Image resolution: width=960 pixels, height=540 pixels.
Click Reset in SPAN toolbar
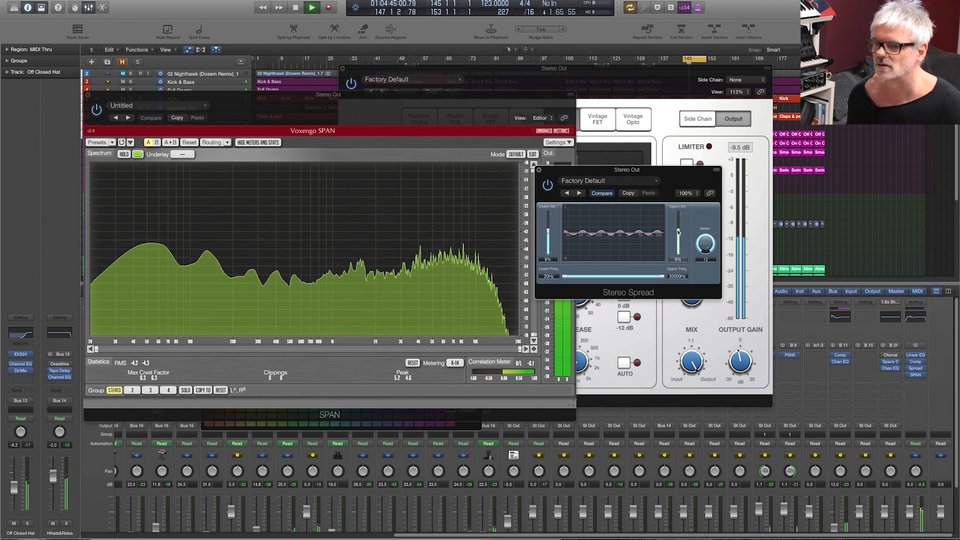tap(189, 142)
